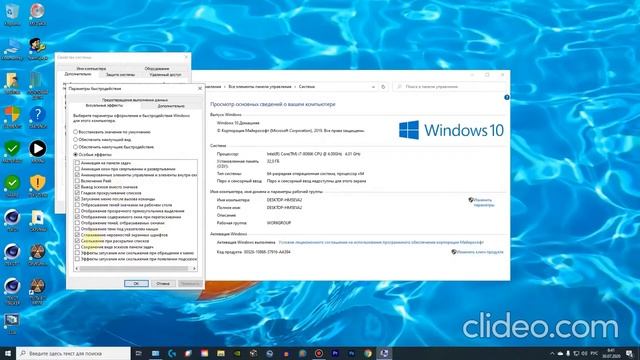This screenshot has height=360, width=640.
Task: Open 'Дополнительно' tab in Performance Options
Action: 171,106
